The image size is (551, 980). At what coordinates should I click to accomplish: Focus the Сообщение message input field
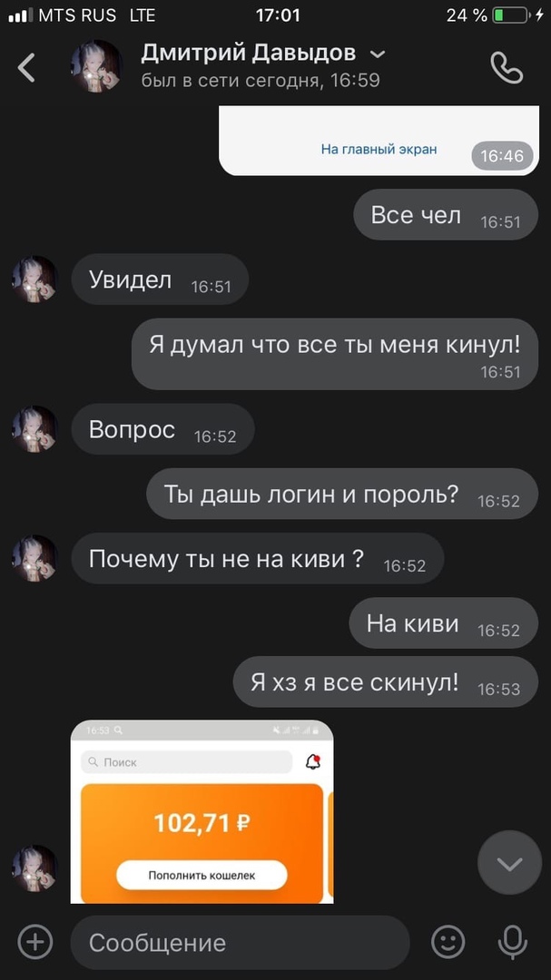(241, 943)
